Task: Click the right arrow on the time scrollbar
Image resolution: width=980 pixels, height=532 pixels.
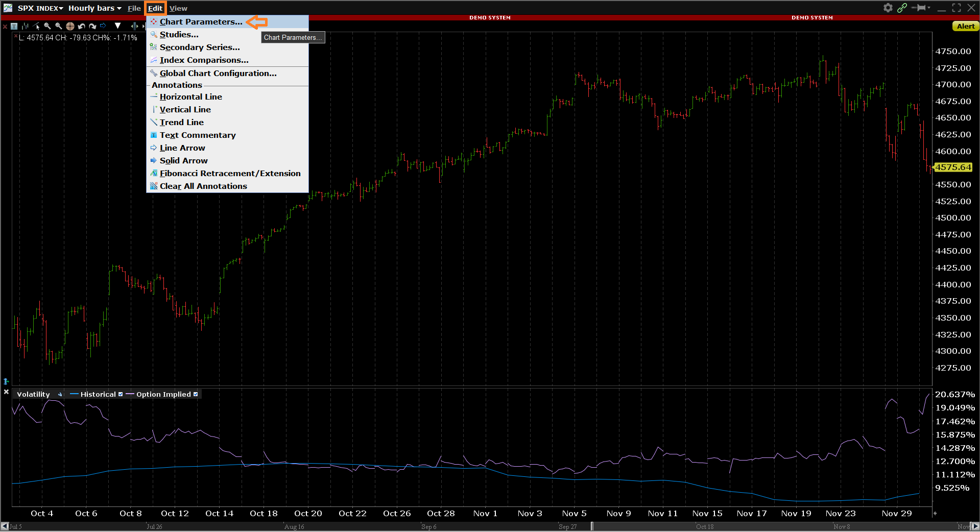Action: click(x=975, y=526)
